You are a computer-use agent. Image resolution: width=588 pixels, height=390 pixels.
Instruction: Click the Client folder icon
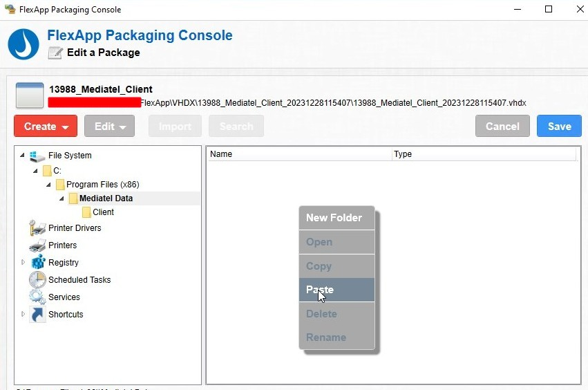pos(86,212)
